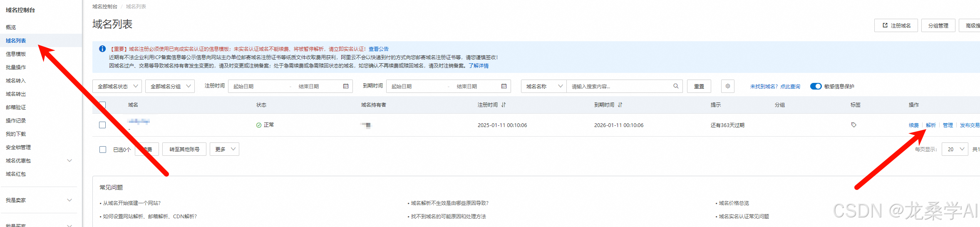This screenshot has width=980, height=227.
Task: Click the 解析 link in the 操作 column
Action: [931, 125]
